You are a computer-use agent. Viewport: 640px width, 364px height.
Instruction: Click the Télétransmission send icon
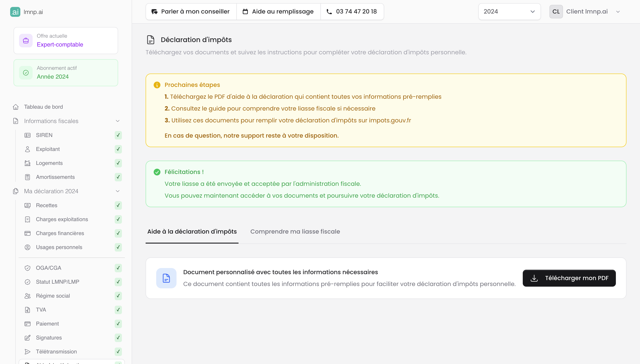pyautogui.click(x=28, y=352)
